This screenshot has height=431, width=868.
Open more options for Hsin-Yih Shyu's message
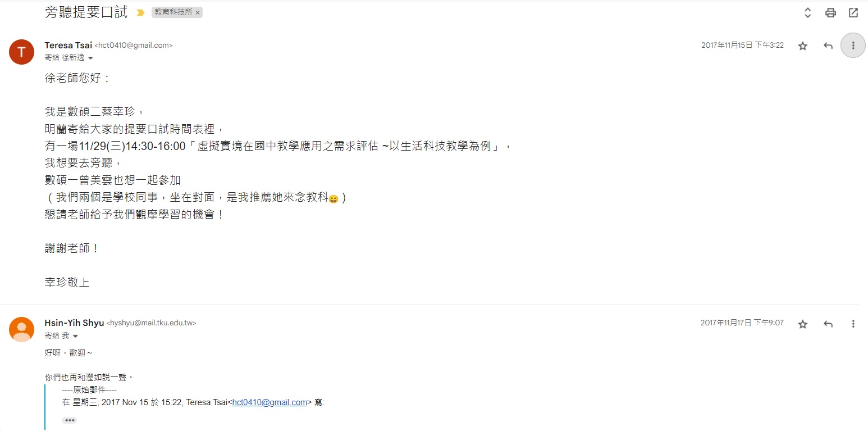point(853,324)
